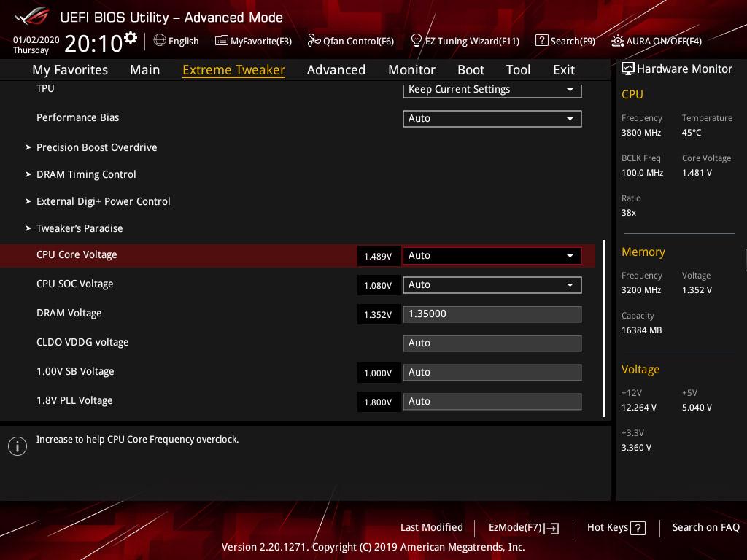Click the 3800 MHz CPU frequency value
This screenshot has width=747, height=560.
(641, 133)
